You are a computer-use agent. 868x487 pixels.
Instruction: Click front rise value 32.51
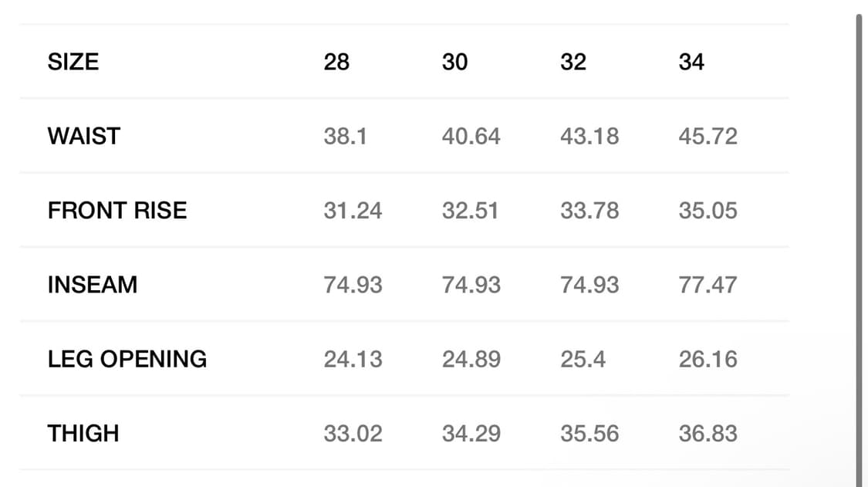click(x=471, y=211)
